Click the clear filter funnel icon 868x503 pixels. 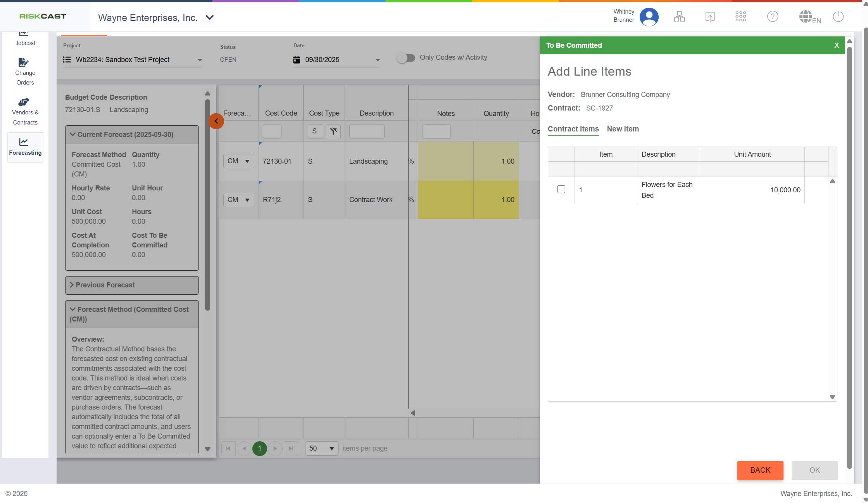pos(333,131)
